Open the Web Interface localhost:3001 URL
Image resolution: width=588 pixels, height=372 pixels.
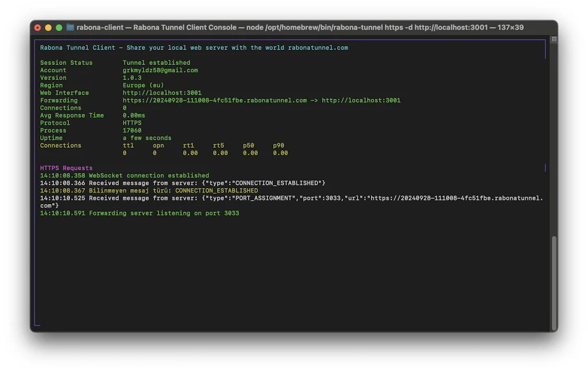pos(162,93)
